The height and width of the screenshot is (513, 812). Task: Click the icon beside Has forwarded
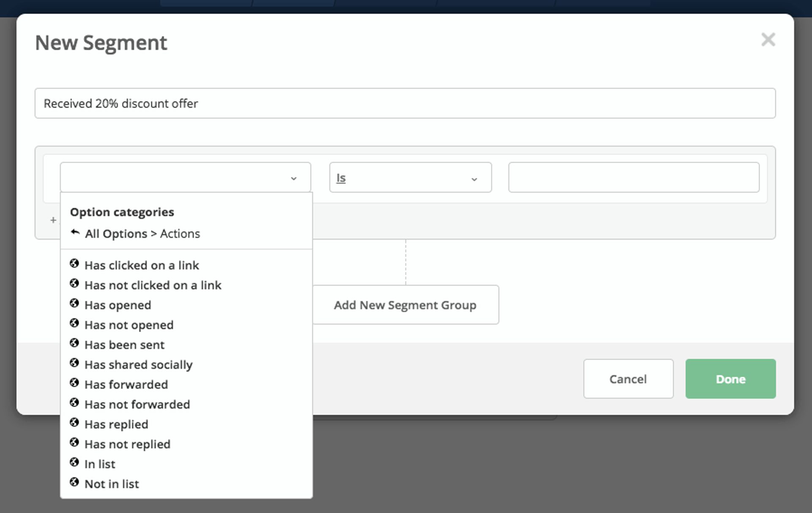coord(75,383)
